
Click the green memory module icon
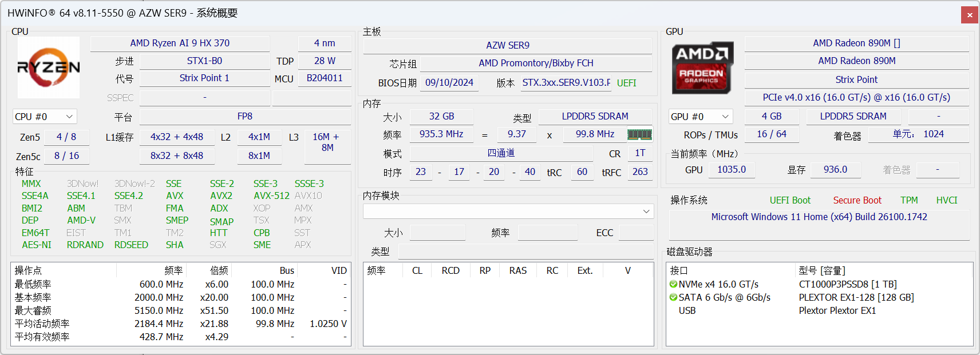[x=639, y=134]
